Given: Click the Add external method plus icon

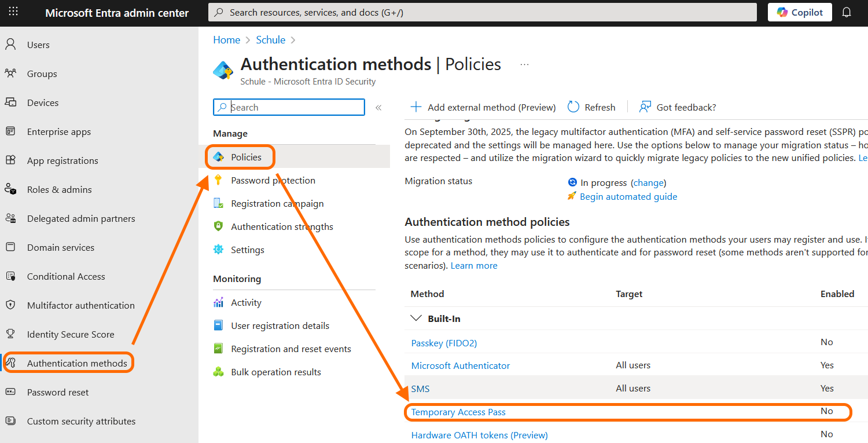Looking at the screenshot, I should (415, 107).
